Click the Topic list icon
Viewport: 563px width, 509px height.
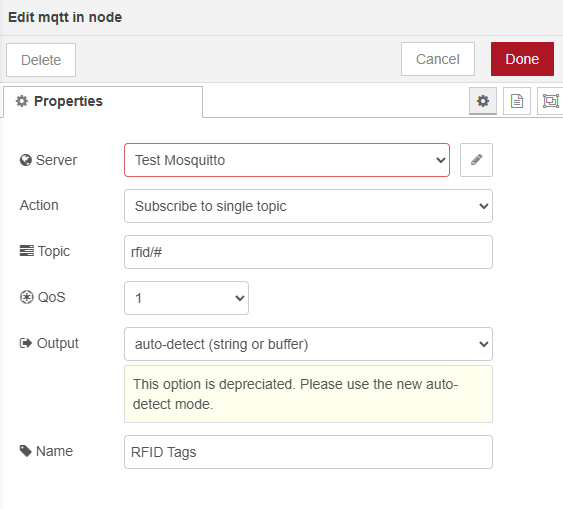27,251
